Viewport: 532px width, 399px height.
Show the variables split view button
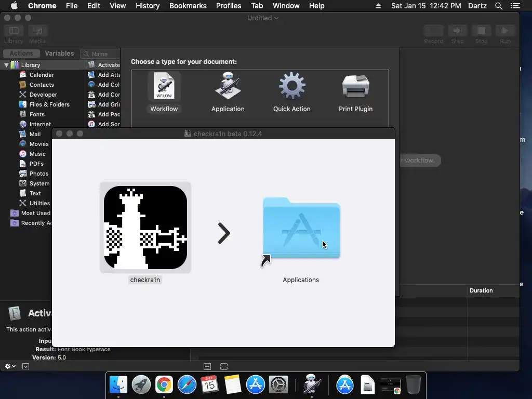[x=224, y=366]
